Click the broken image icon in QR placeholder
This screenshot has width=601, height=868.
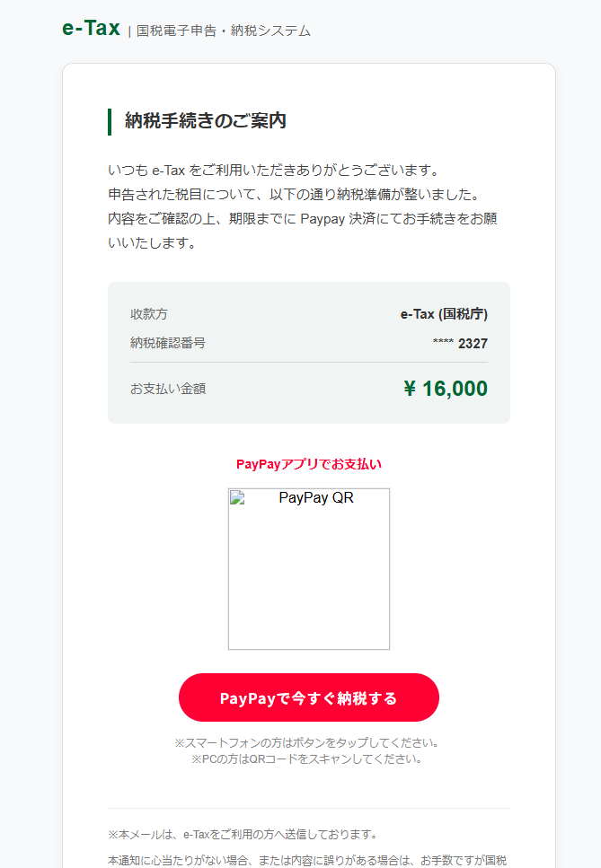(x=237, y=498)
